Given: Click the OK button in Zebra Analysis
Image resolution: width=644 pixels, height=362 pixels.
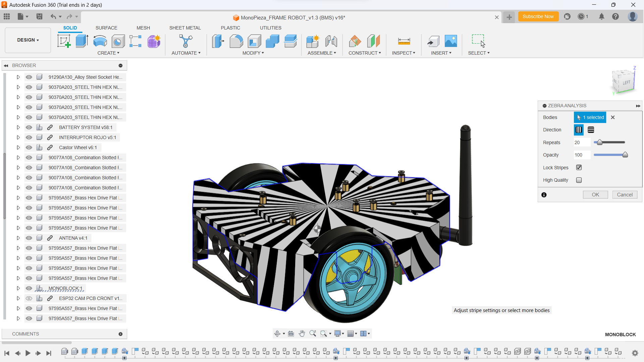Looking at the screenshot, I should (595, 194).
